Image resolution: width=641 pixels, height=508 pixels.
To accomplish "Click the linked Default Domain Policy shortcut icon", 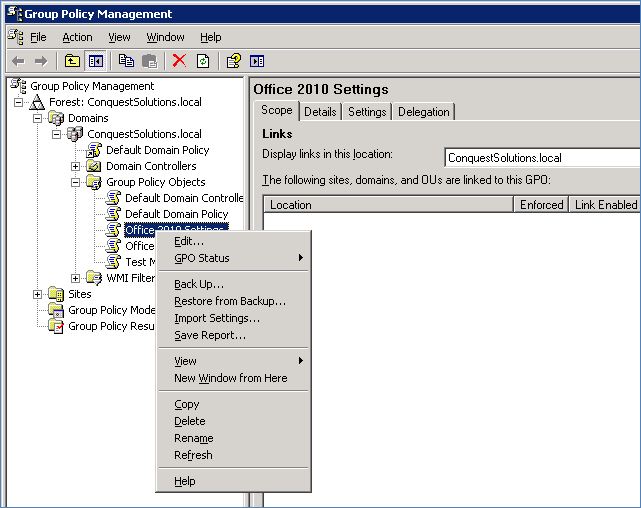I will (x=94, y=150).
